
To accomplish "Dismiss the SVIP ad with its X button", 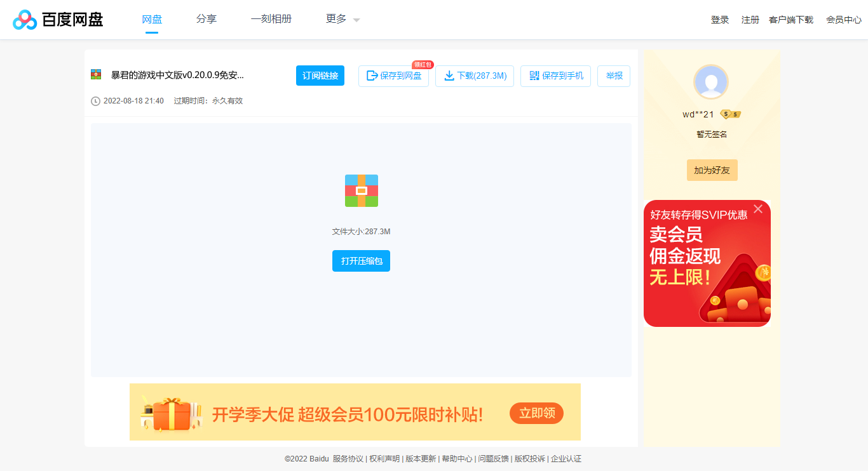I will click(x=758, y=208).
